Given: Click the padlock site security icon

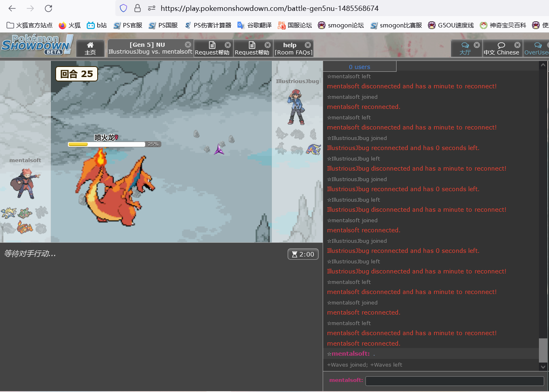Looking at the screenshot, I should [x=137, y=8].
